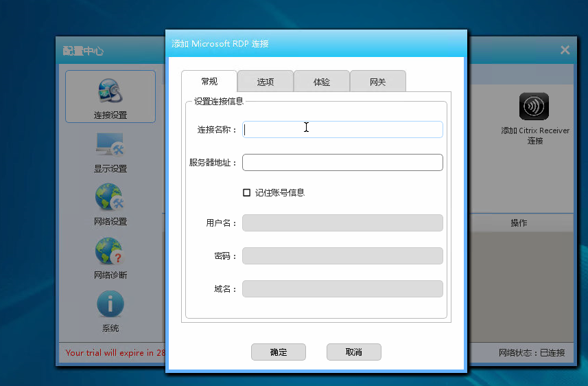Image resolution: width=588 pixels, height=386 pixels.
Task: Open the 连接设置 connection settings icon
Action: pyautogui.click(x=110, y=96)
